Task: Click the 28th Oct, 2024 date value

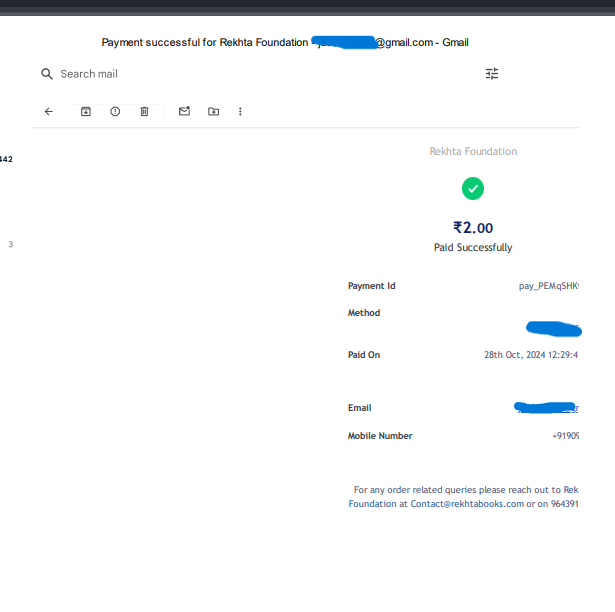Action: 531,355
